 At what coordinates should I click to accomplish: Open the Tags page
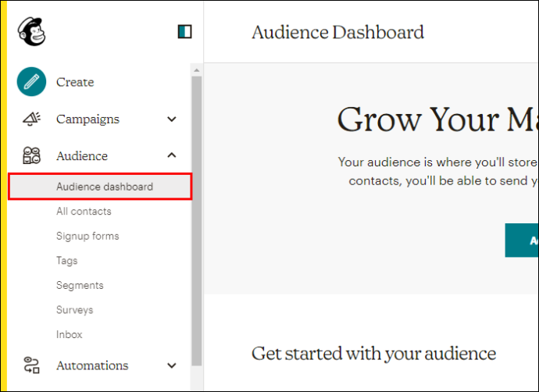pyautogui.click(x=66, y=261)
